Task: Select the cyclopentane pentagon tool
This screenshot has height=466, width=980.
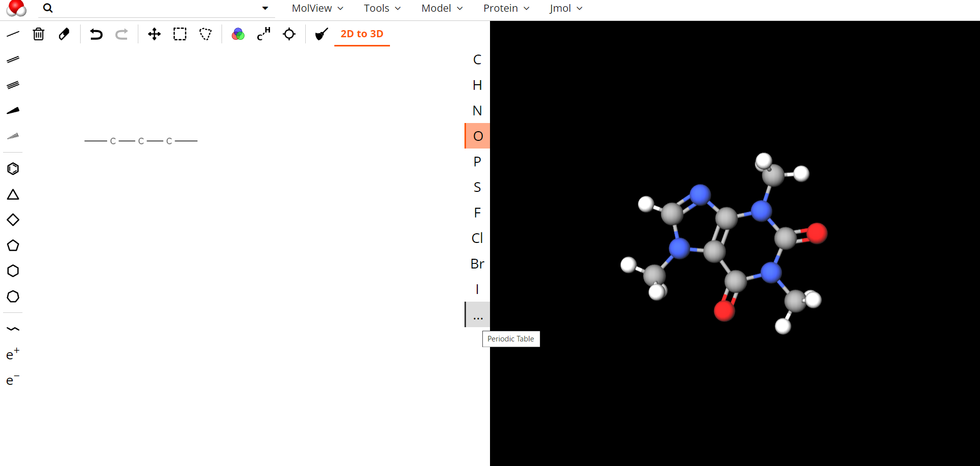Action: click(13, 246)
